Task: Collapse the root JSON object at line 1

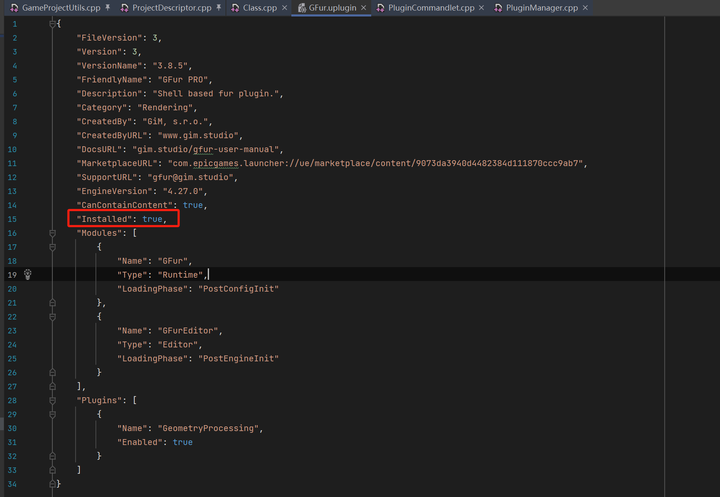Action: click(x=52, y=23)
